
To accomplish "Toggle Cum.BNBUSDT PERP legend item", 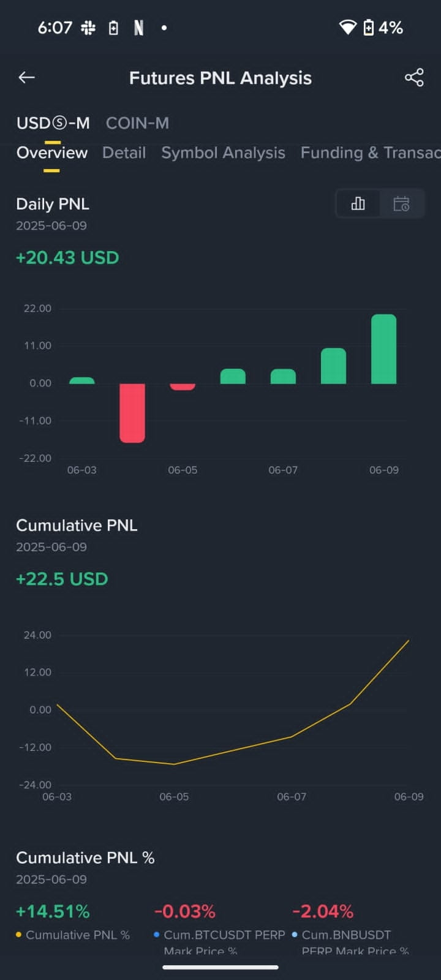I will click(350, 942).
